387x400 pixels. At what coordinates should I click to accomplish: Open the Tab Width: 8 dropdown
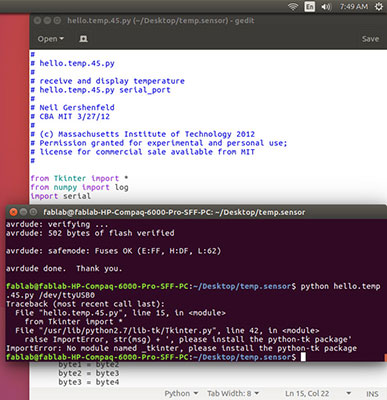tap(233, 394)
